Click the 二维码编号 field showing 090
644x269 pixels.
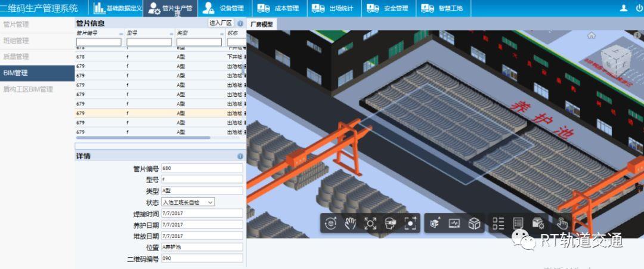click(x=202, y=258)
